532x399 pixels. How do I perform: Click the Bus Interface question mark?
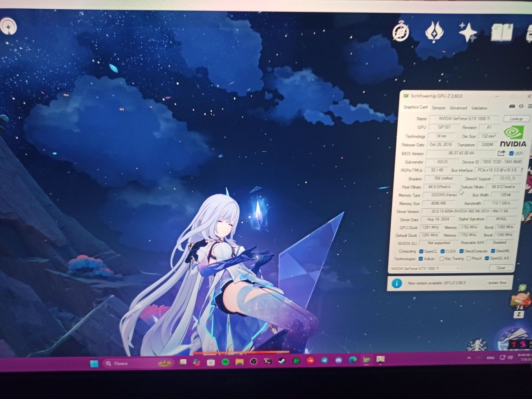521,170
